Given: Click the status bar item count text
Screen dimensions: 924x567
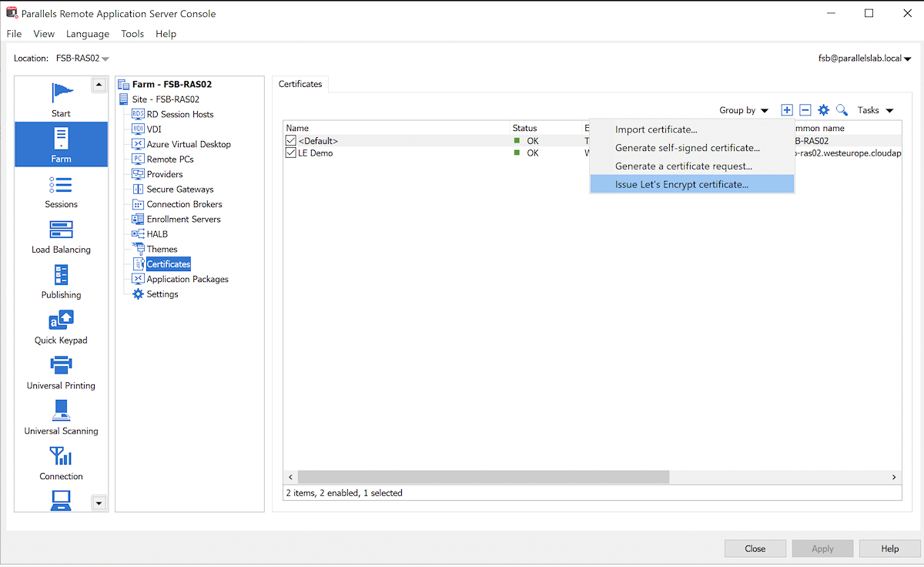Looking at the screenshot, I should [x=344, y=493].
